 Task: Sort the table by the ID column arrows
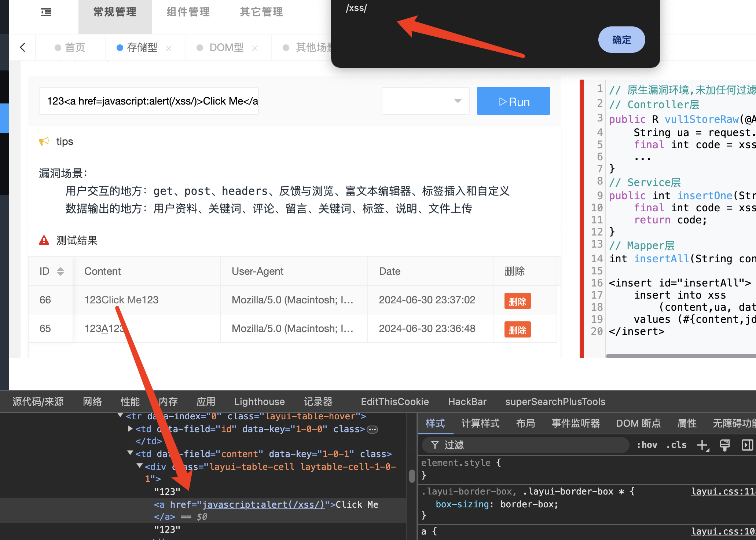[x=60, y=271]
